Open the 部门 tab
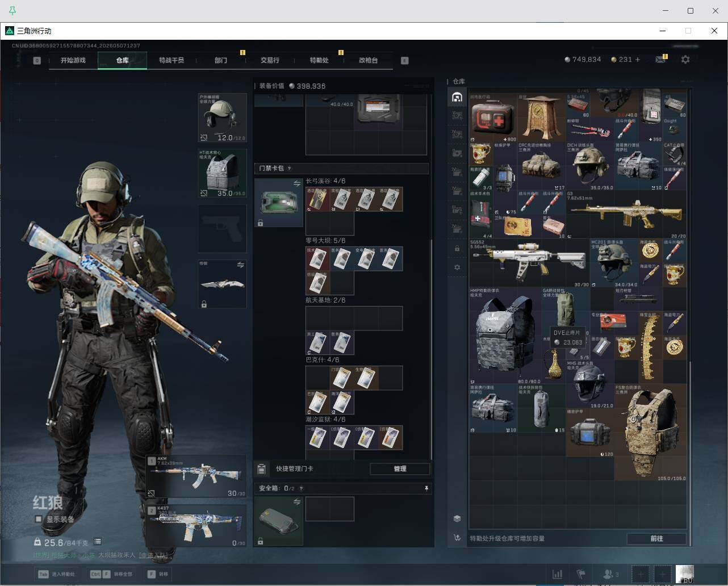Image resolution: width=728 pixels, height=586 pixels. 221,60
